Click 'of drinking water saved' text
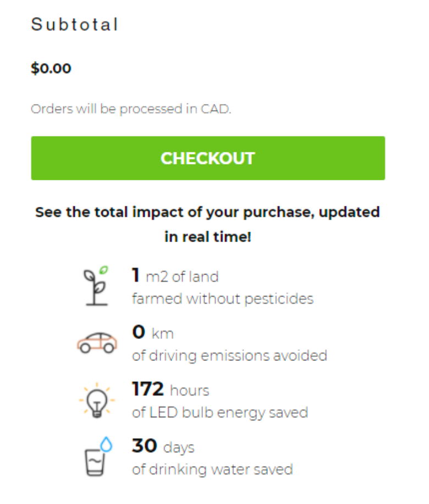Image resolution: width=429 pixels, height=504 pixels. tap(212, 469)
